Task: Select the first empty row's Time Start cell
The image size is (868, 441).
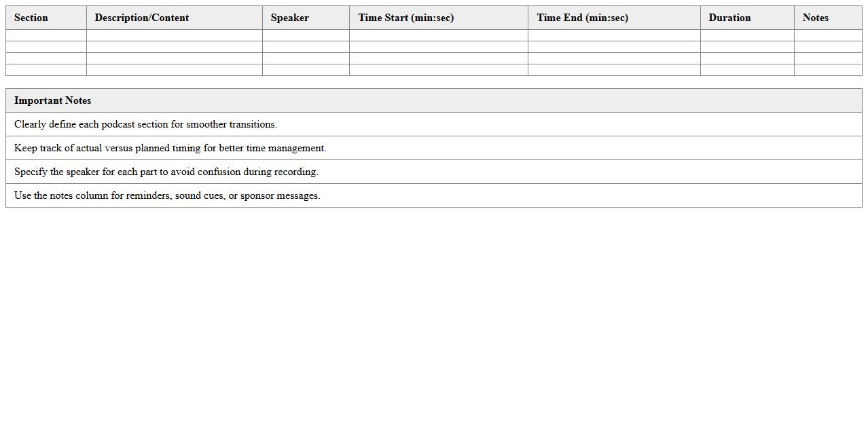Action: (x=439, y=35)
